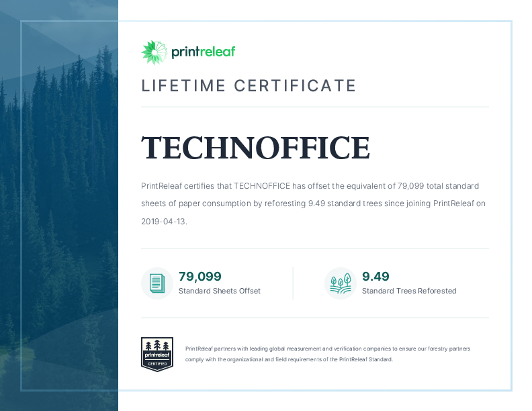The image size is (532, 411).
Task: Click the PrintReleaf Certified shield badge
Action: [x=157, y=355]
